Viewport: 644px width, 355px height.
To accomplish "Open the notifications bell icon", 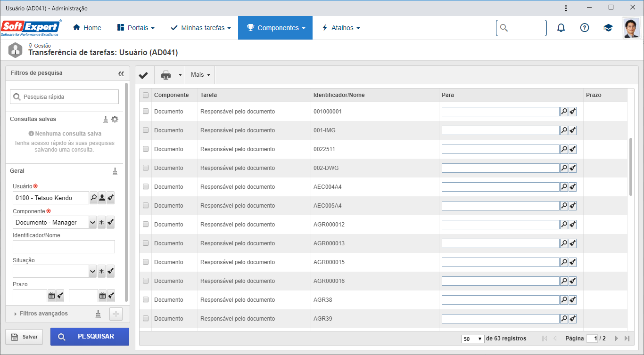I will [561, 28].
